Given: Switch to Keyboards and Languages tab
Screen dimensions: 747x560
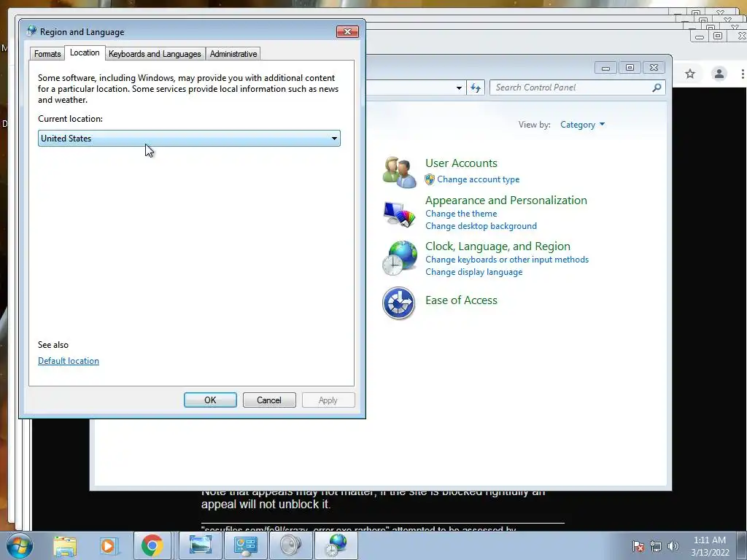Looking at the screenshot, I should point(155,54).
